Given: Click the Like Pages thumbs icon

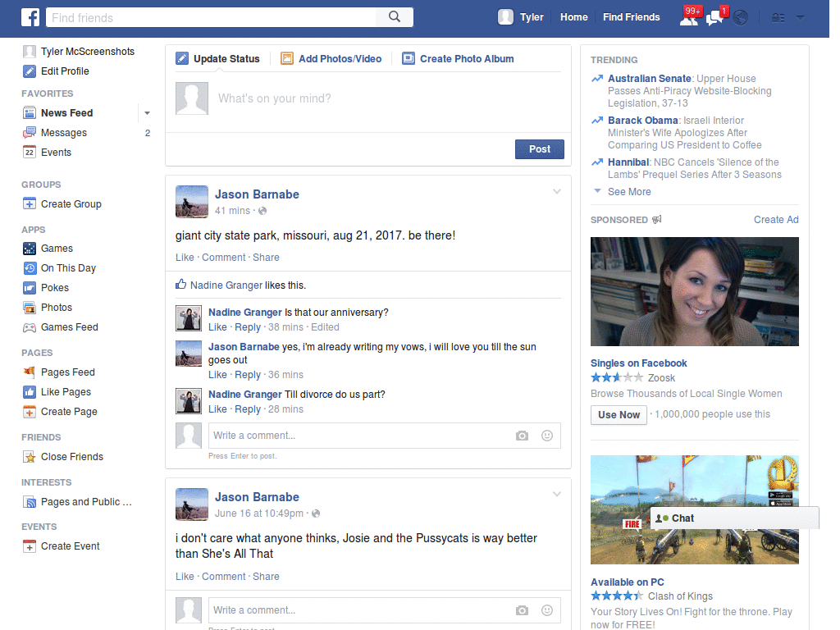Looking at the screenshot, I should click(30, 392).
